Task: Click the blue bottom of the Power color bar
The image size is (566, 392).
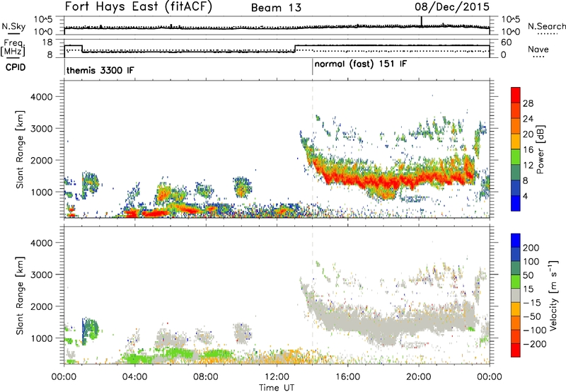Action: [516, 203]
